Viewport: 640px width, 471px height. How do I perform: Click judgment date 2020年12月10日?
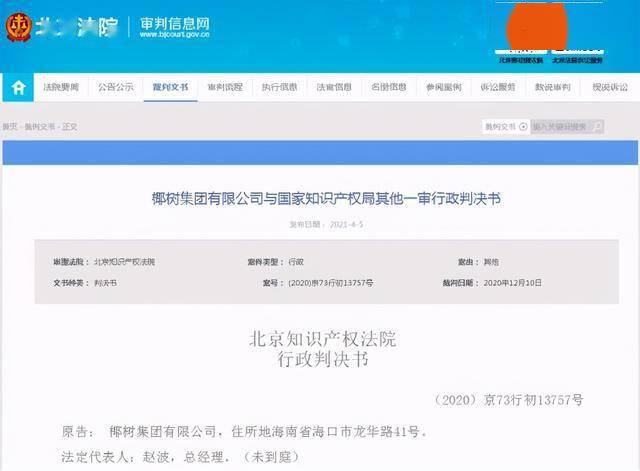click(512, 282)
